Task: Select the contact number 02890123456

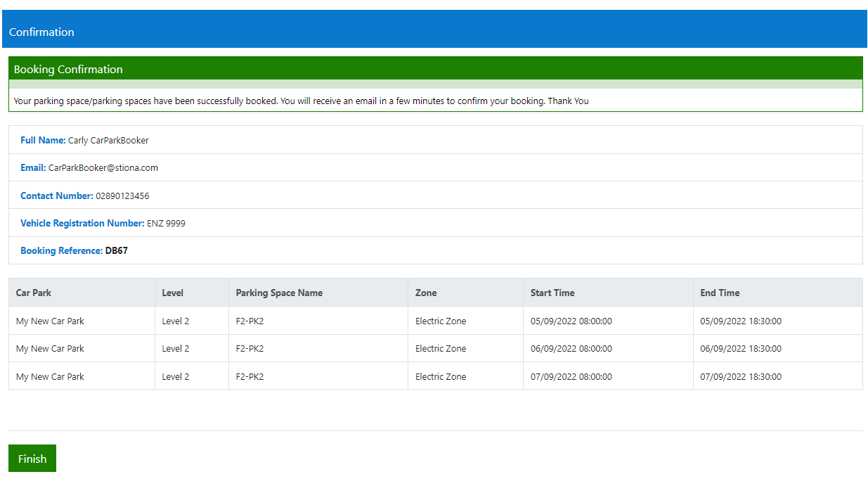Action: pos(122,196)
